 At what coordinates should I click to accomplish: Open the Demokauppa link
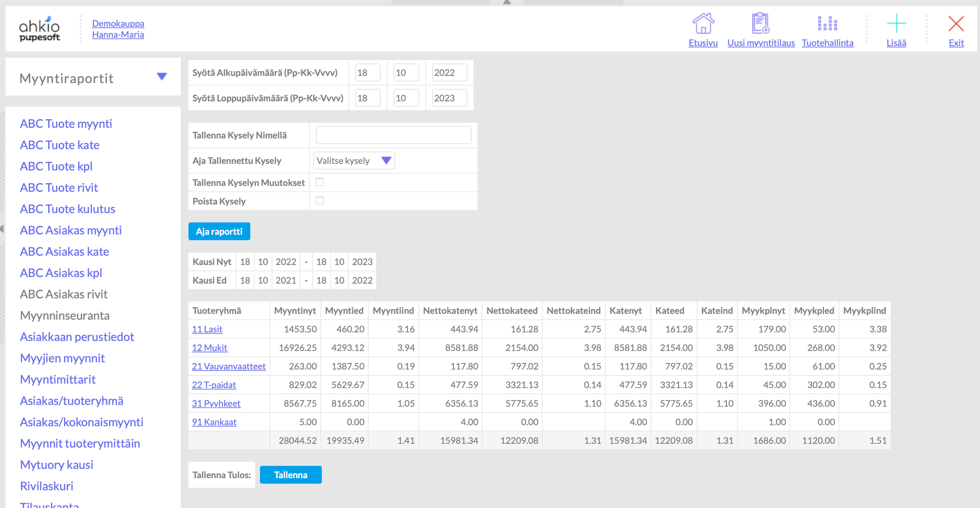pos(118,24)
